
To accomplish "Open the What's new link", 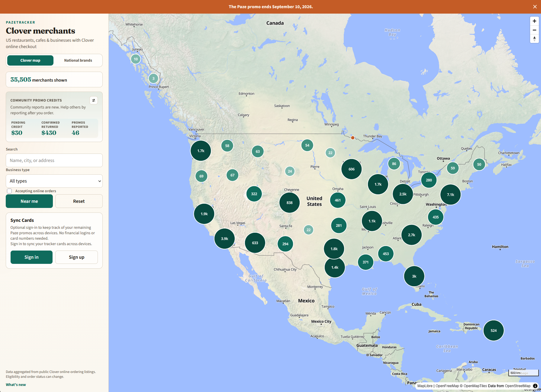I will pyautogui.click(x=16, y=385).
